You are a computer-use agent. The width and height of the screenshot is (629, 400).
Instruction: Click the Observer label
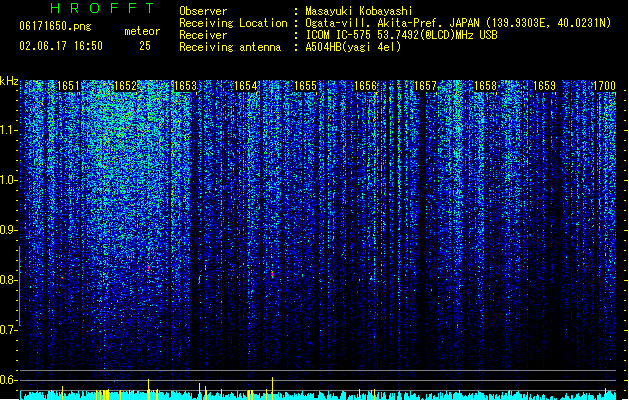(x=203, y=11)
